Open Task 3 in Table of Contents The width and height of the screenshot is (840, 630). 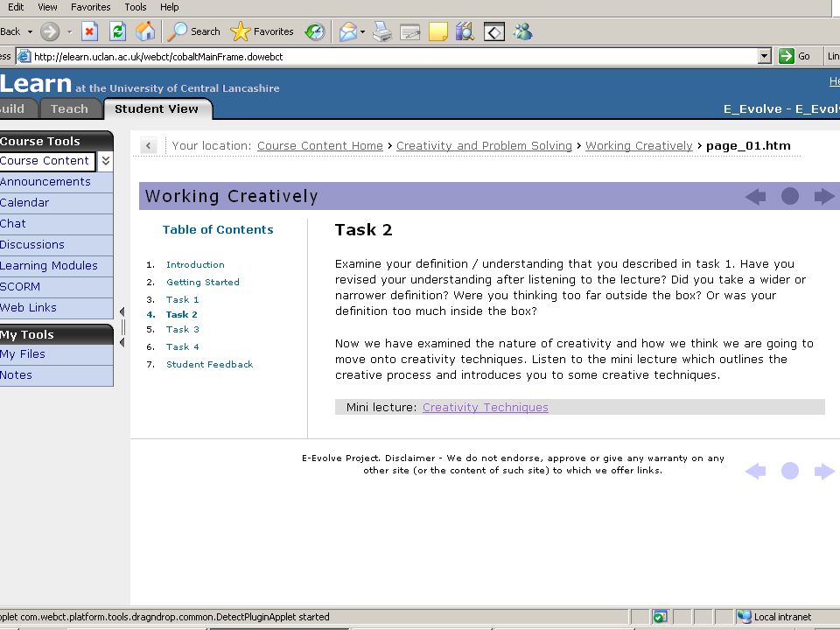pos(182,330)
